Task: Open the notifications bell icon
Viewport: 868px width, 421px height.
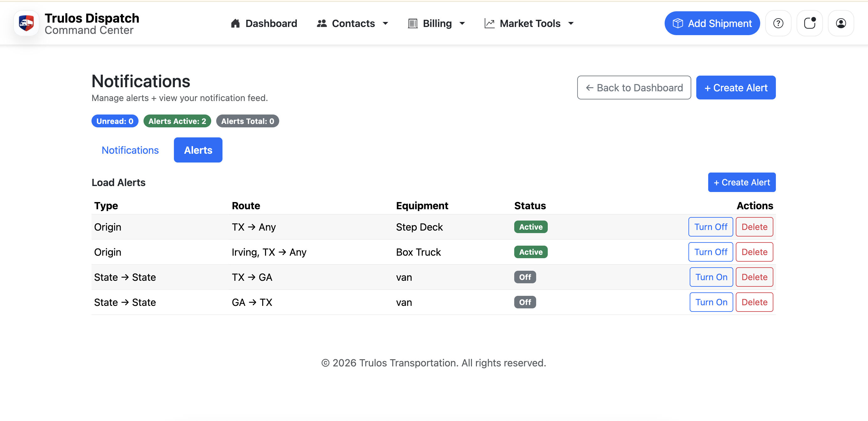Action: pyautogui.click(x=809, y=23)
